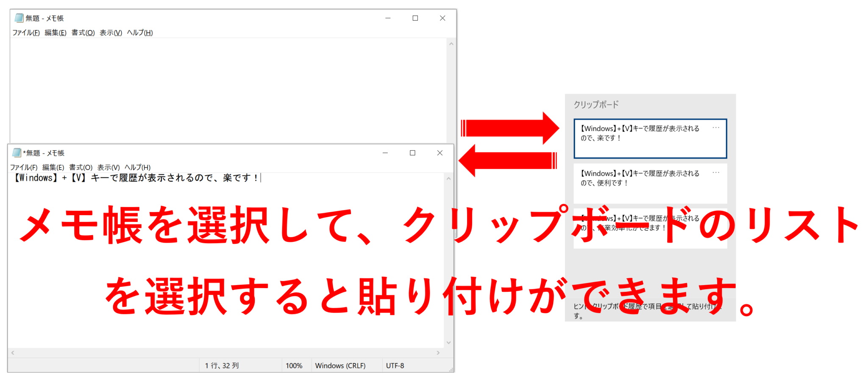Click the 'UTF-8' encoding status bar entry

click(395, 366)
